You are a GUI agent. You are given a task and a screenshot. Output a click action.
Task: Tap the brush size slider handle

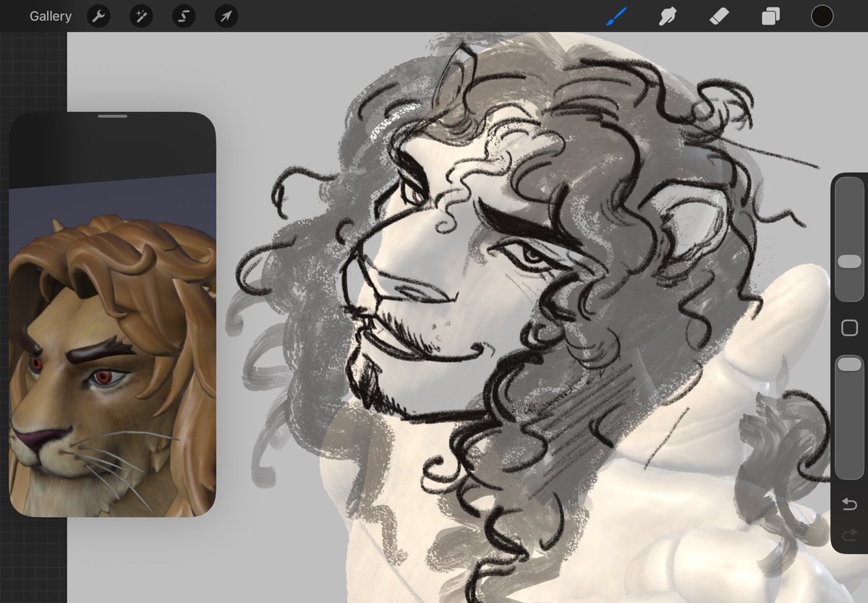click(848, 261)
